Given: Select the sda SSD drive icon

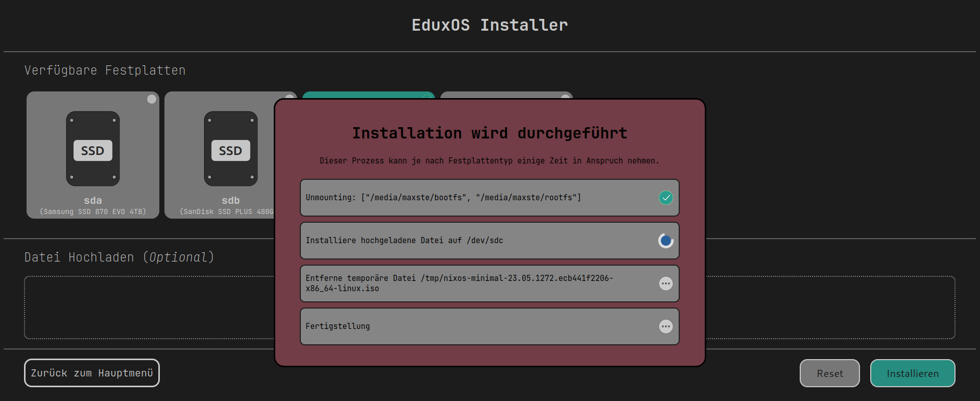Looking at the screenshot, I should point(93,149).
